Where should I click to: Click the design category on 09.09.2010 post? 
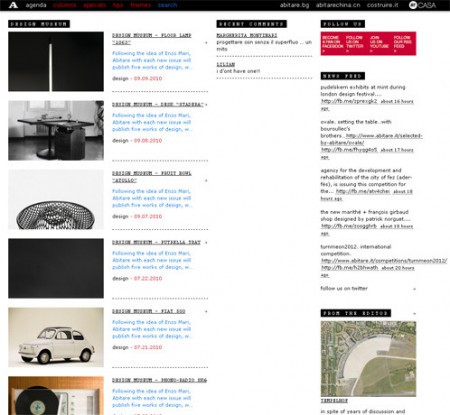point(120,78)
